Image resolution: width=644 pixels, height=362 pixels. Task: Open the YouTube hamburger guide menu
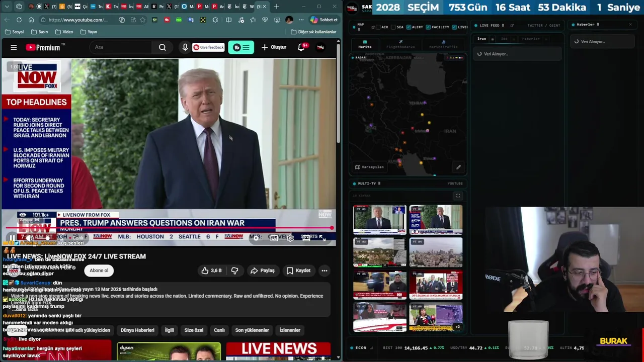pyautogui.click(x=14, y=47)
